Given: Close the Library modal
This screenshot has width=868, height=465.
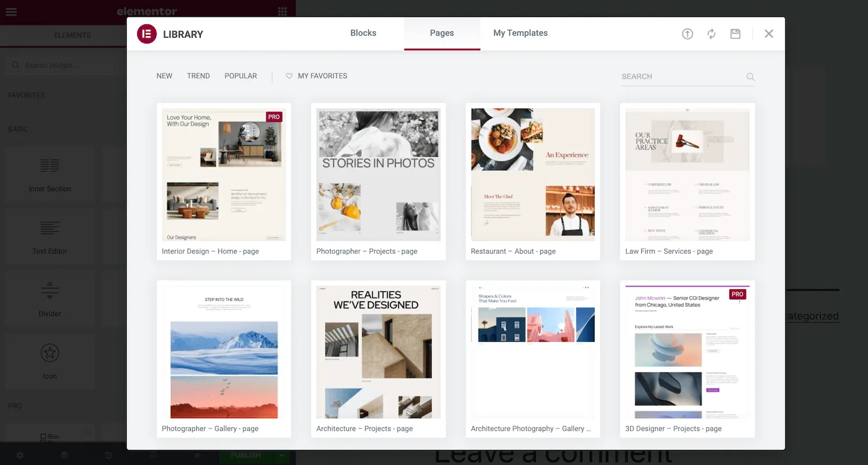Looking at the screenshot, I should click(768, 34).
